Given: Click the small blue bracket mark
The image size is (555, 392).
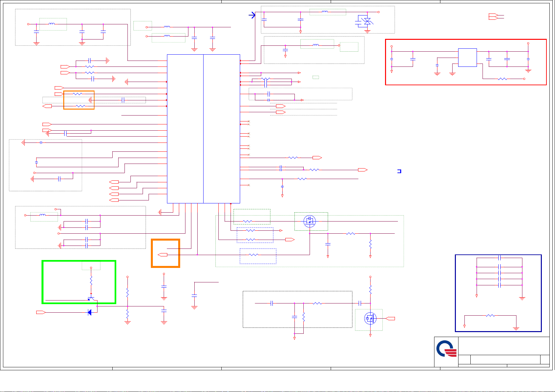Looking at the screenshot, I should click(399, 171).
